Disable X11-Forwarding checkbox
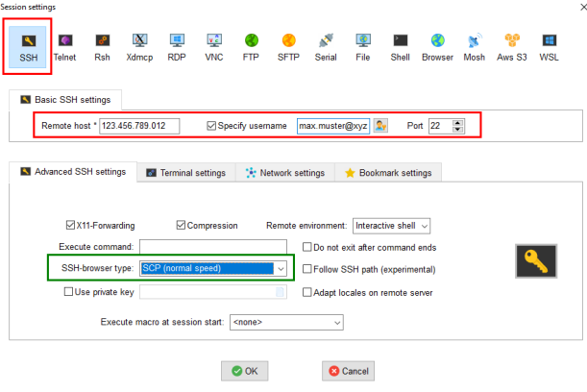The height and width of the screenshot is (392, 587). (x=70, y=225)
